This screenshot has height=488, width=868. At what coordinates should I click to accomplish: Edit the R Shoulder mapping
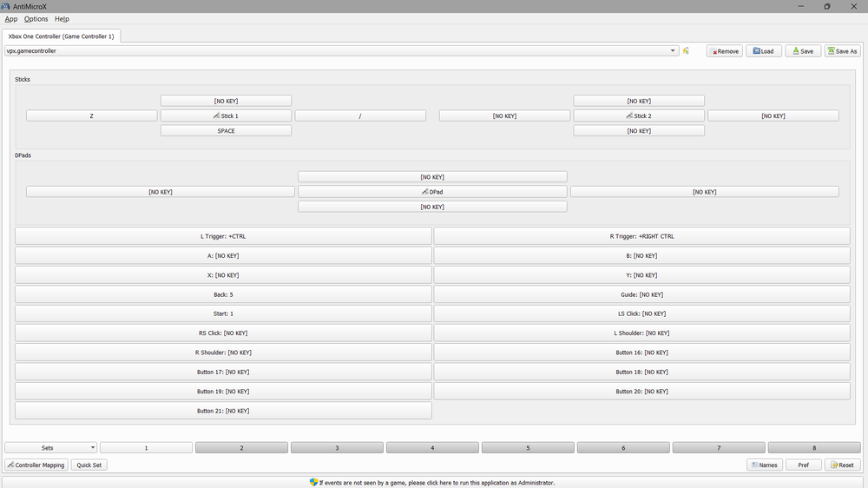pyautogui.click(x=223, y=353)
